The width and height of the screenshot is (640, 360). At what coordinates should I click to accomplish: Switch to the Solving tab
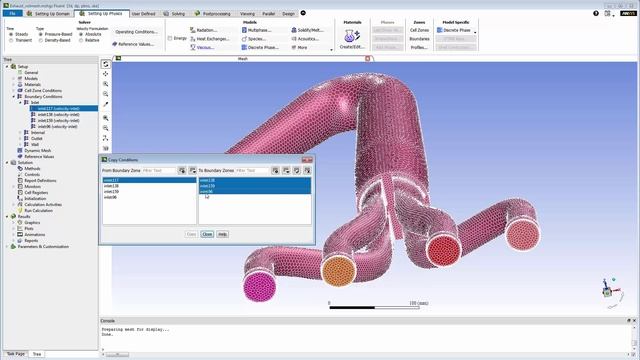coord(174,13)
